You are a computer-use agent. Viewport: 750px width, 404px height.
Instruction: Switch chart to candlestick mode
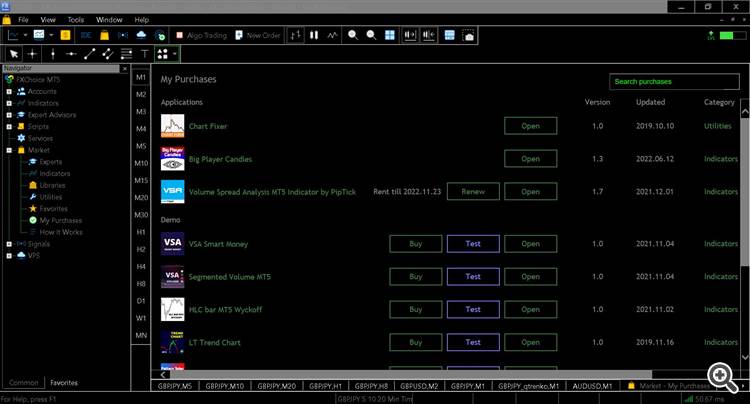click(314, 35)
